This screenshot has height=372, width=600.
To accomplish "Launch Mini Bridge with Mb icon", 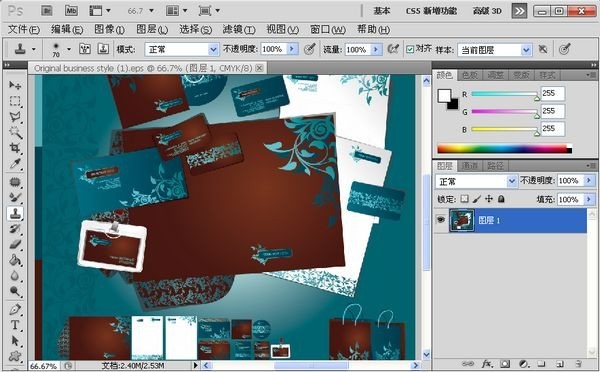I will click(x=71, y=11).
